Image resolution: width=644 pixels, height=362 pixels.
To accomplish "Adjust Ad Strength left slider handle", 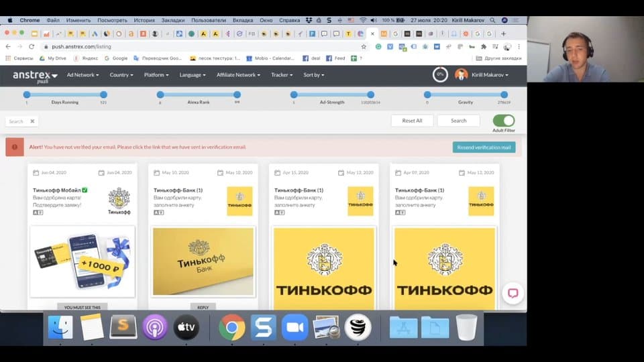I will 294,95.
